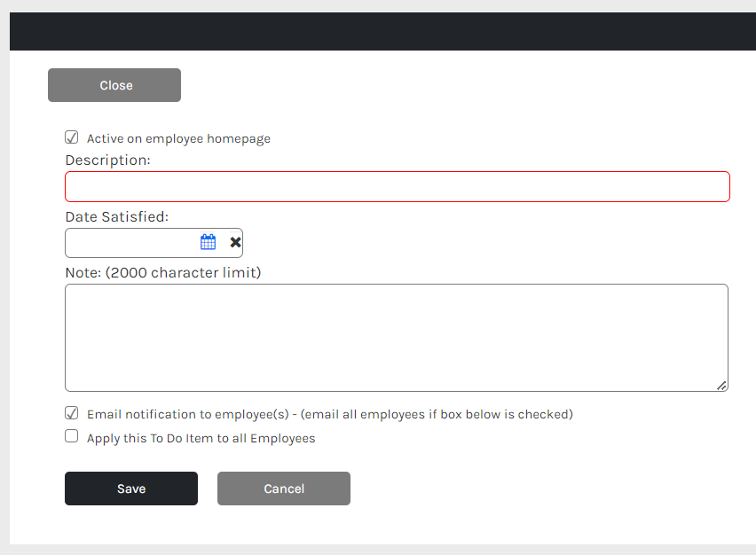Click inside the Note text area
The image size is (756, 555).
397,338
